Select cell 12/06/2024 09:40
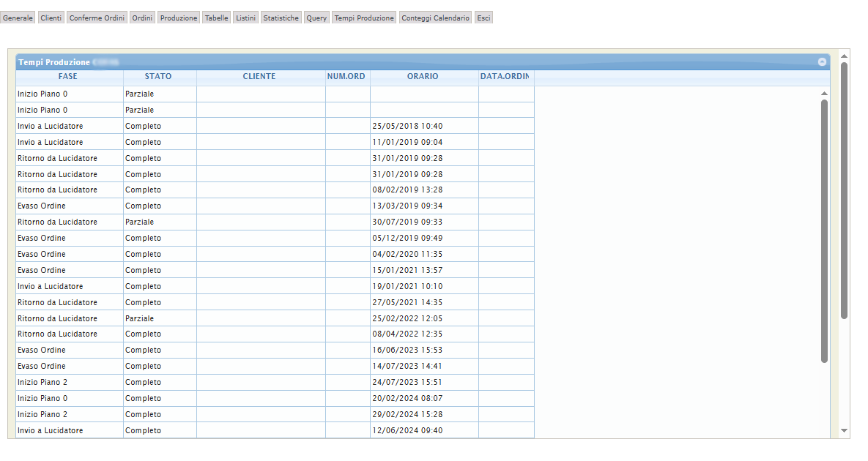The width and height of the screenshot is (868, 461). tap(424, 430)
